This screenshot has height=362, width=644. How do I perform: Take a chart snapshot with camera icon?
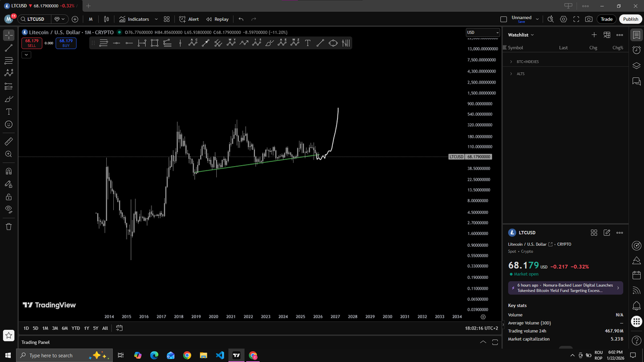[589, 19]
